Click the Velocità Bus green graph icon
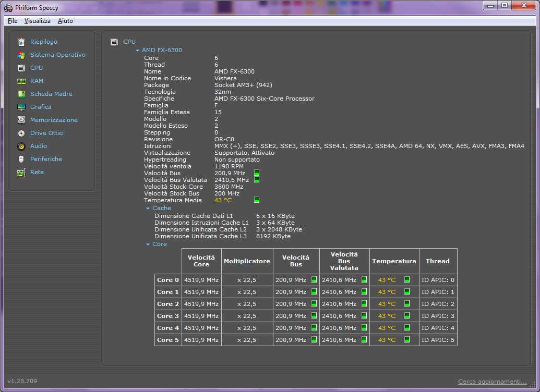 pyautogui.click(x=257, y=173)
